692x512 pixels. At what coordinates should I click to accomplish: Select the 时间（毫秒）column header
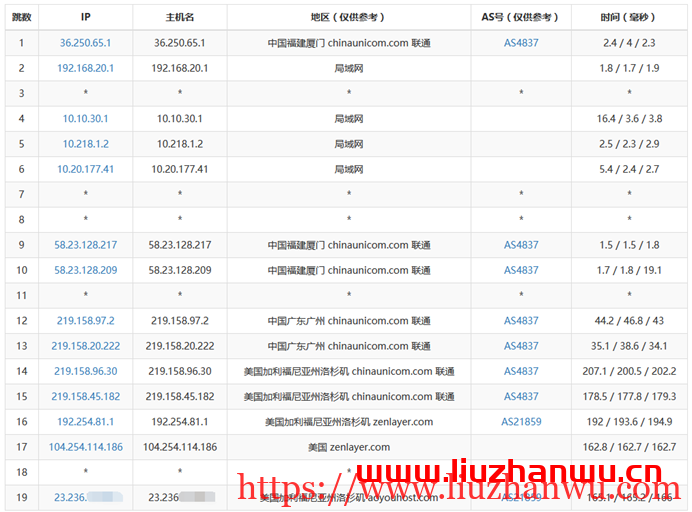click(x=629, y=17)
